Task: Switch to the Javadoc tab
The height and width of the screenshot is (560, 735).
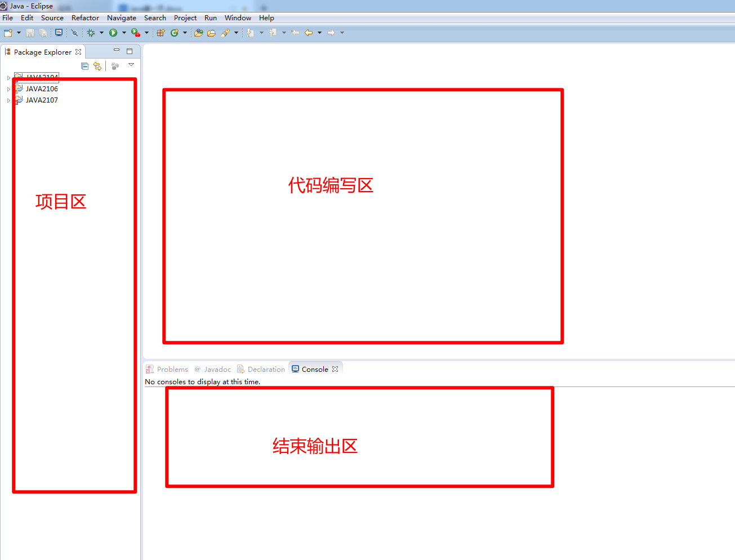Action: 213,369
